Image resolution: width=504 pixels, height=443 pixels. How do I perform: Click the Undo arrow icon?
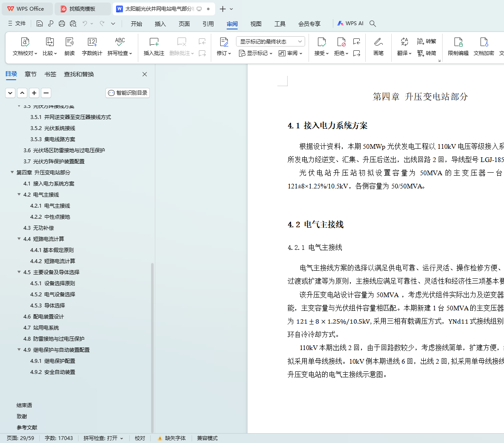(x=85, y=23)
